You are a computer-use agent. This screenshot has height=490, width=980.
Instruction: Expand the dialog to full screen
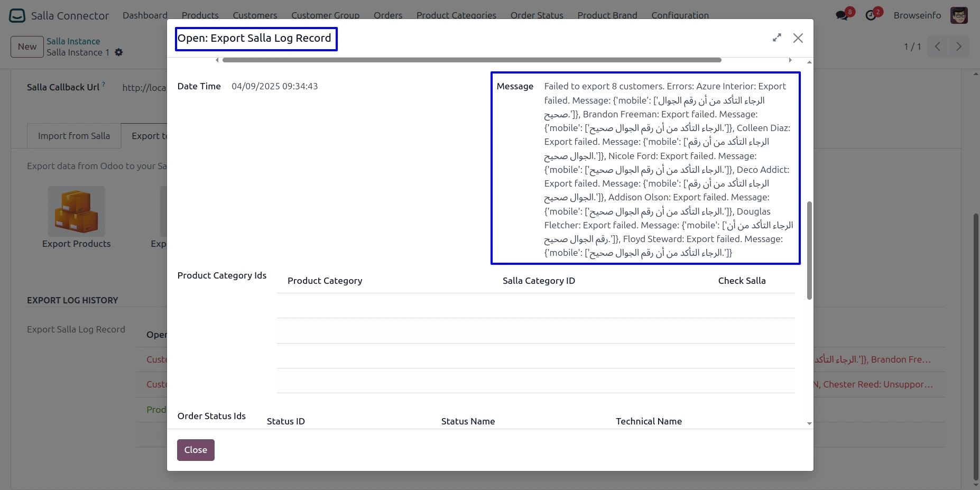pos(776,38)
